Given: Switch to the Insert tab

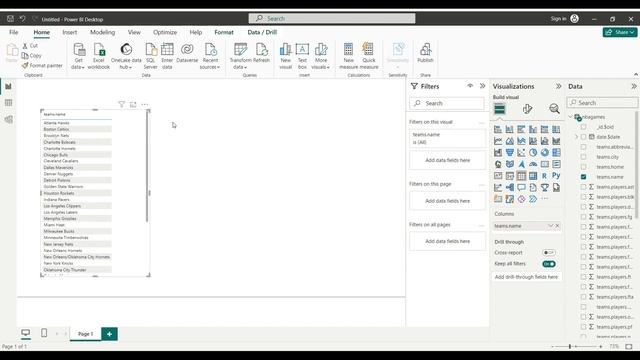Looking at the screenshot, I should [x=70, y=32].
